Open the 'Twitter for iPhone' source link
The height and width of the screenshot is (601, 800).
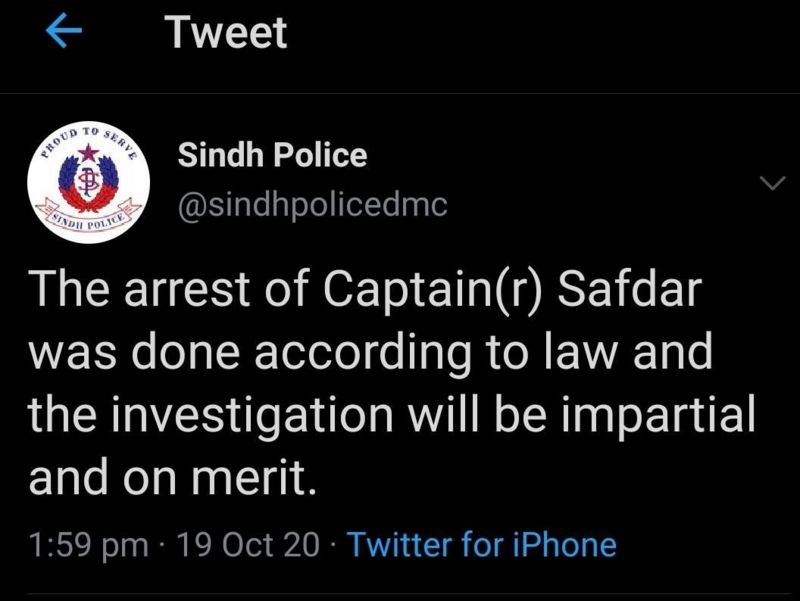[482, 544]
